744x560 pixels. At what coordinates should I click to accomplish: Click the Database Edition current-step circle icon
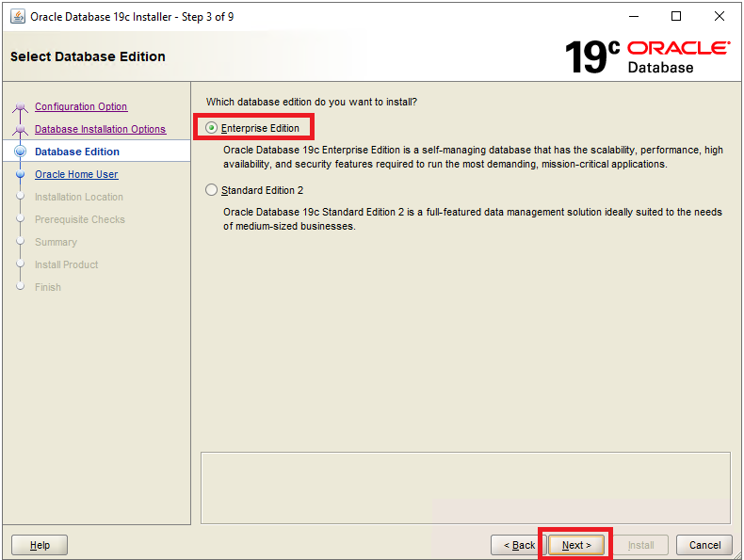pos(21,152)
